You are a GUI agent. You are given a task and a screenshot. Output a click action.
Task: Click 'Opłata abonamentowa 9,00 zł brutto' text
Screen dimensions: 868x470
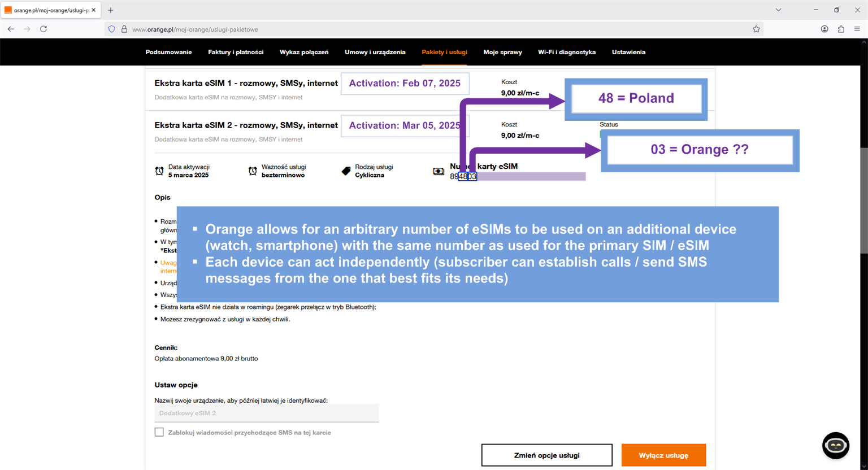tap(206, 358)
